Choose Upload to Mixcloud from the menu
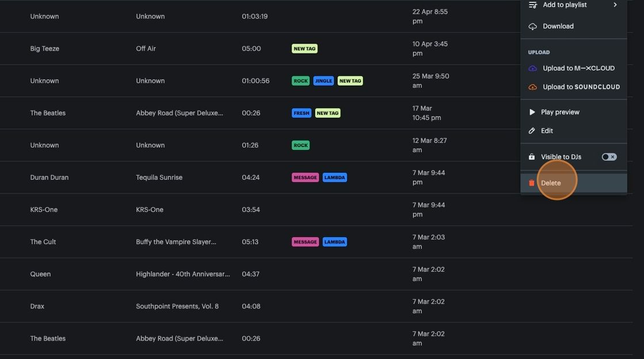644x359 pixels. (x=578, y=68)
